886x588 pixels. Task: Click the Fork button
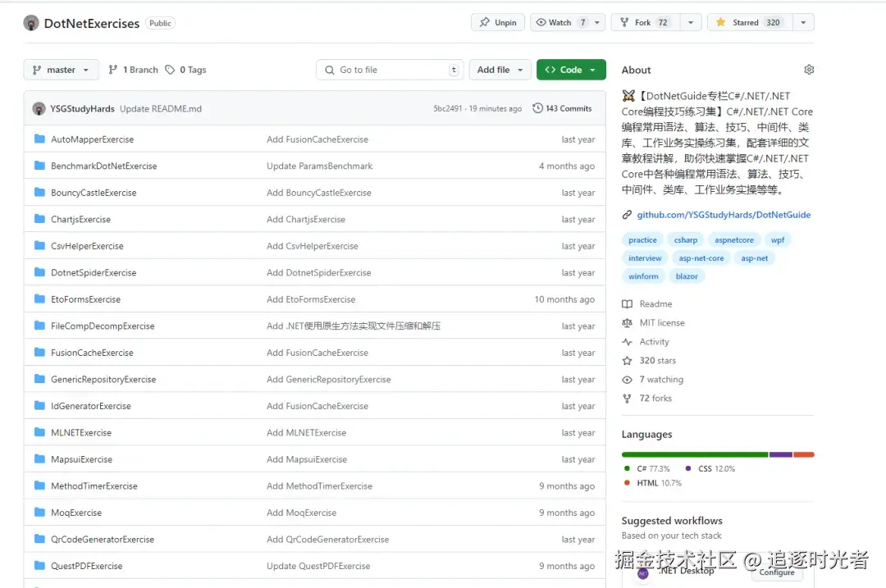point(646,23)
